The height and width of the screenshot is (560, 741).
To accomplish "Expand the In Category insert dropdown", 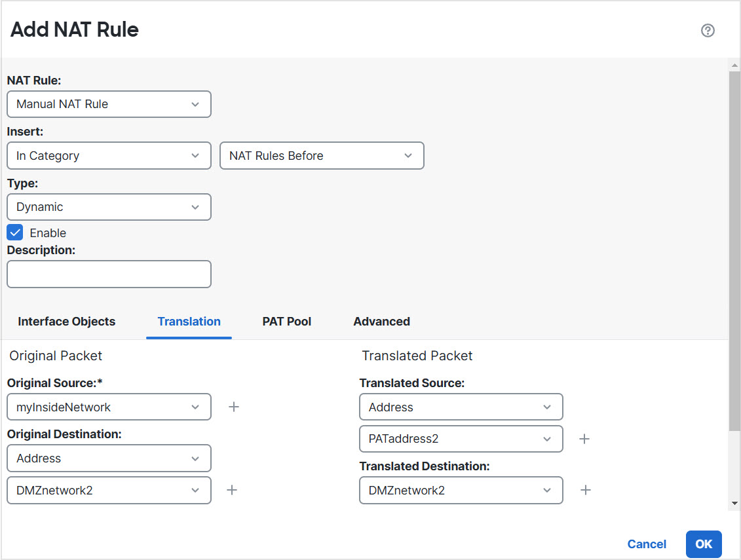I will point(109,156).
